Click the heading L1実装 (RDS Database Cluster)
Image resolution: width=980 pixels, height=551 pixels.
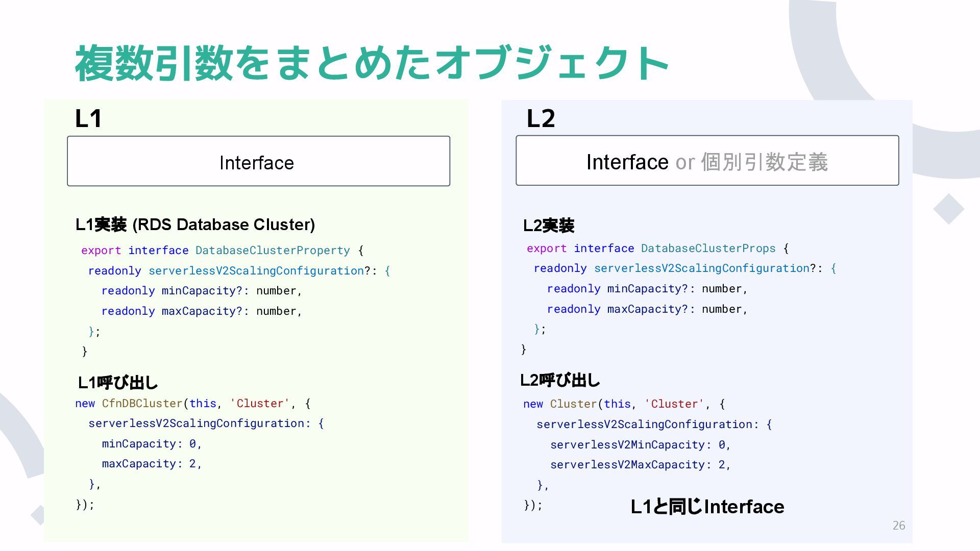tap(195, 224)
